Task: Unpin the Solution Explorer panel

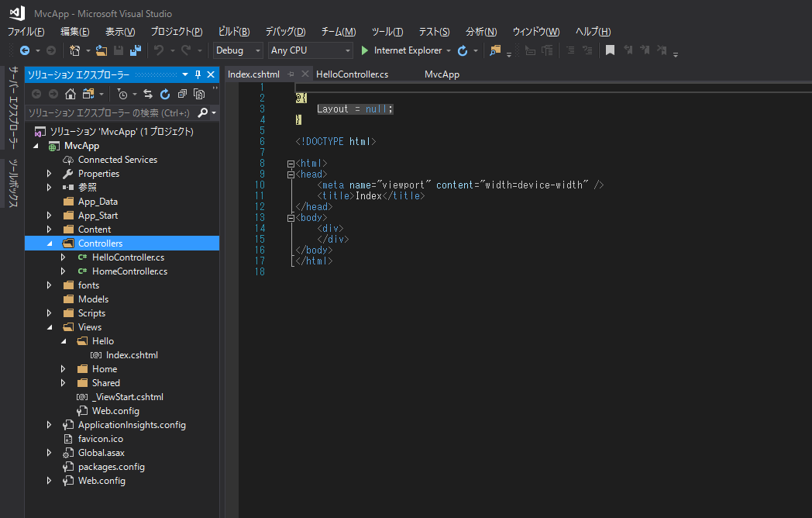Action: (x=199, y=74)
